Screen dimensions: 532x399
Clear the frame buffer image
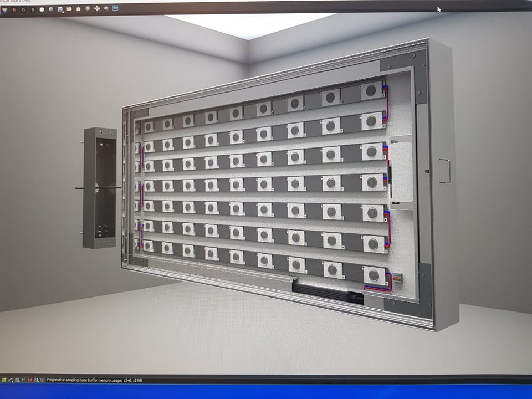click(78, 9)
